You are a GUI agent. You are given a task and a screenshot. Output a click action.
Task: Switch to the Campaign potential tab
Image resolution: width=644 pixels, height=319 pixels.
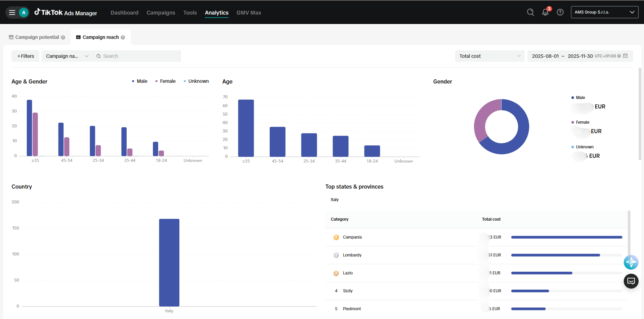coord(37,37)
